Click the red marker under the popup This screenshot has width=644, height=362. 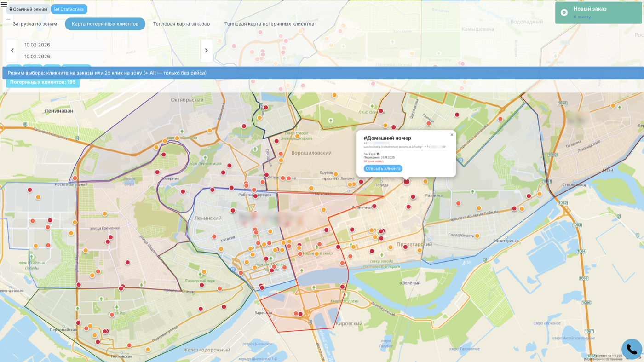click(406, 182)
